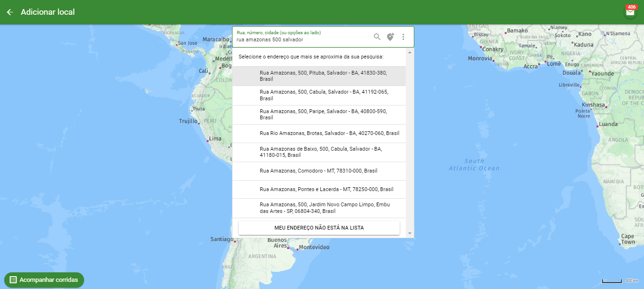This screenshot has width=644, height=289.
Task: Select Rua Amazonas, 500, Pituba address
Action: [x=319, y=76]
